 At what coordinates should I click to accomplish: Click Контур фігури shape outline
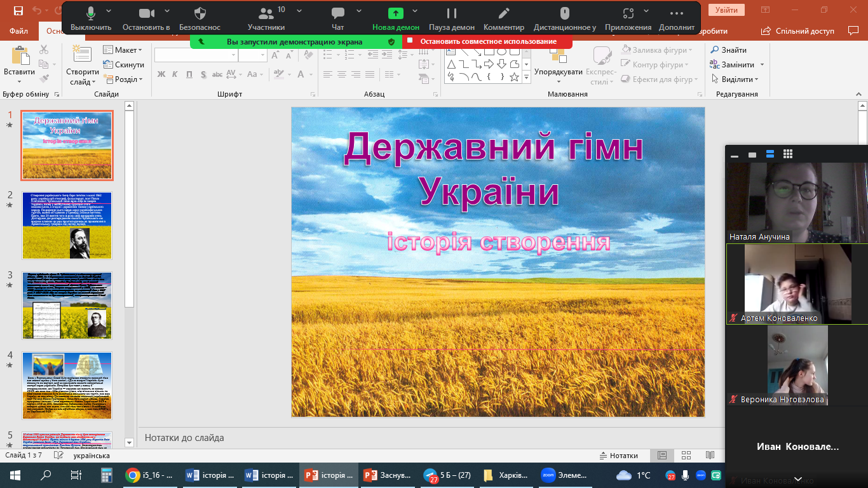[654, 65]
